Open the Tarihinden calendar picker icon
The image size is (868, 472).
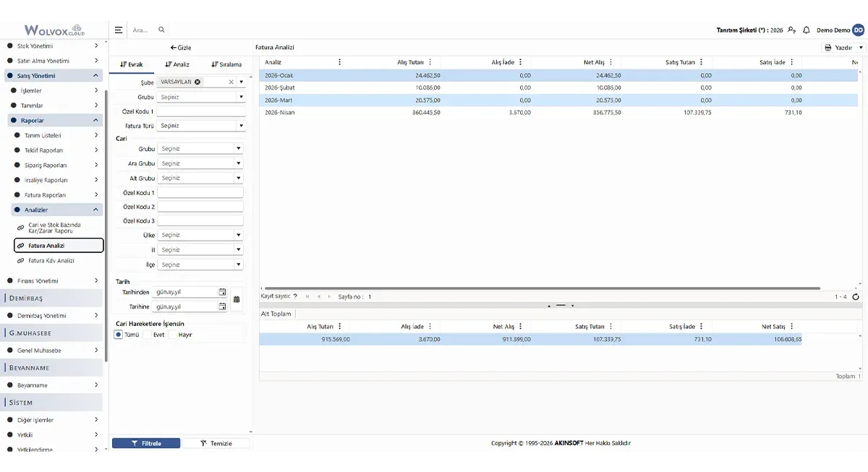pos(222,292)
